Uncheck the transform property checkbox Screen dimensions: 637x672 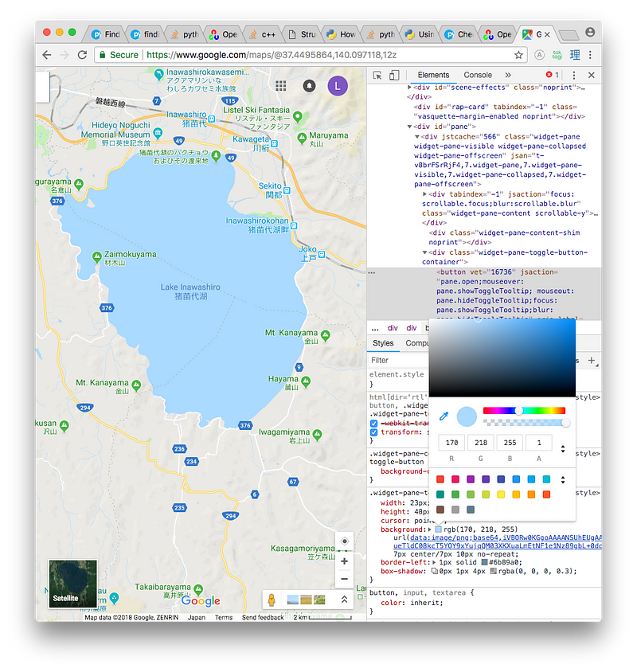373,432
